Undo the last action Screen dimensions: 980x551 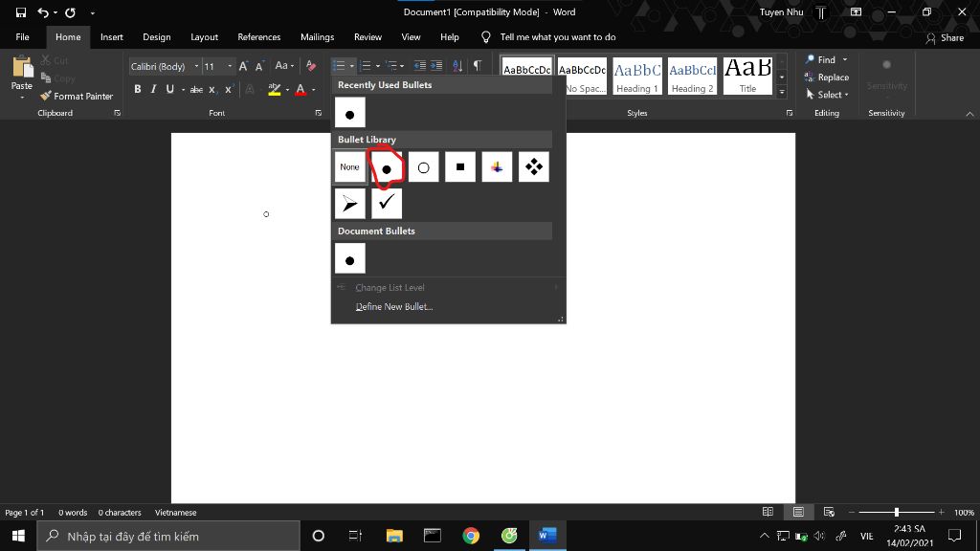(x=43, y=11)
